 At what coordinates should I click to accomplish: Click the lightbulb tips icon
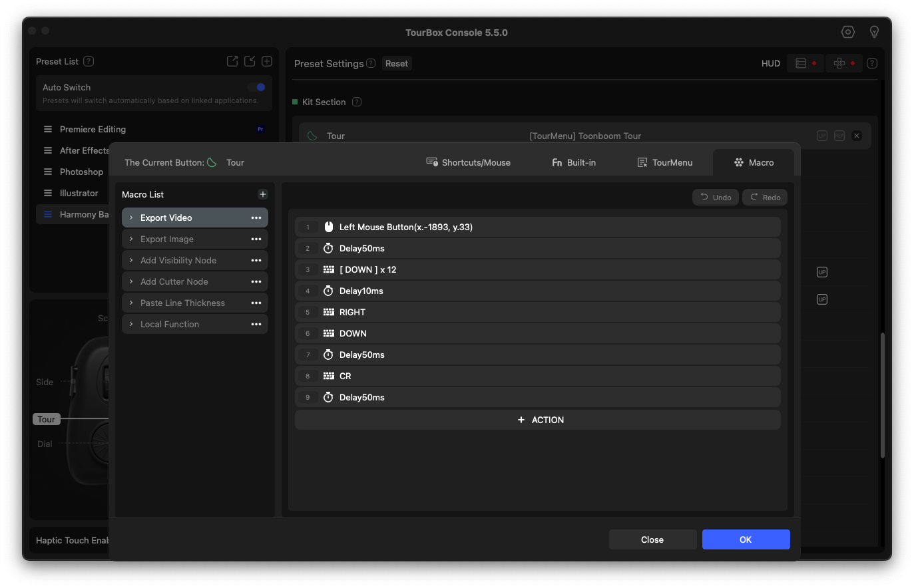point(875,32)
